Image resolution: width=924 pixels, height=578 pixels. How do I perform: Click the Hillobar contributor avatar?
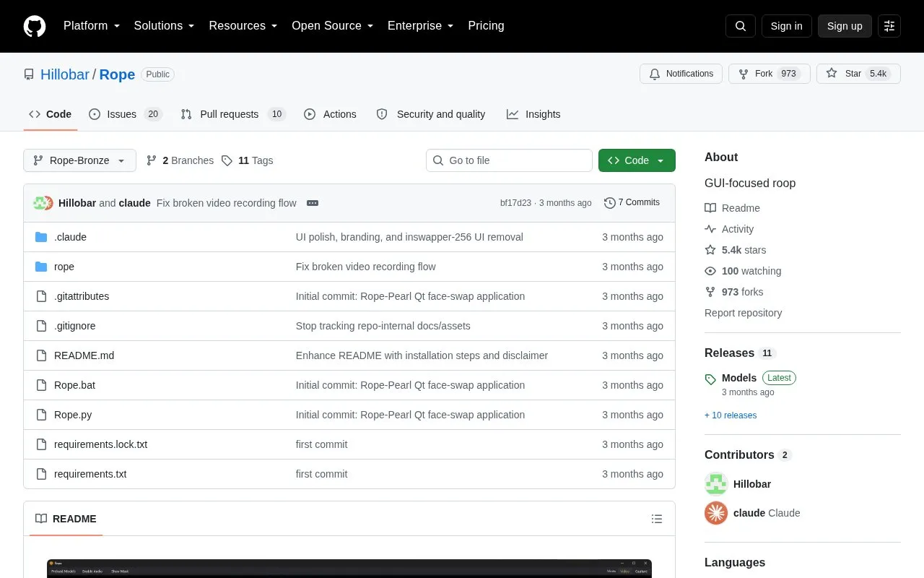pyautogui.click(x=716, y=484)
